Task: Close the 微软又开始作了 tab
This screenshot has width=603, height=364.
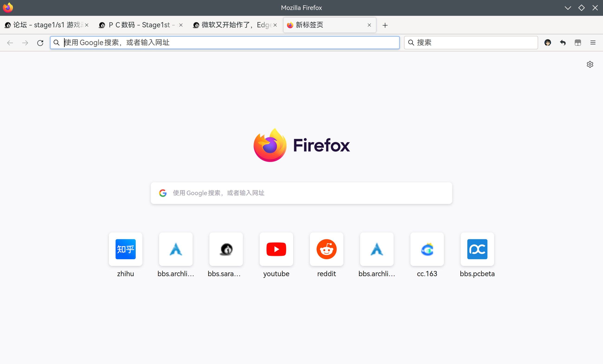Action: point(275,25)
